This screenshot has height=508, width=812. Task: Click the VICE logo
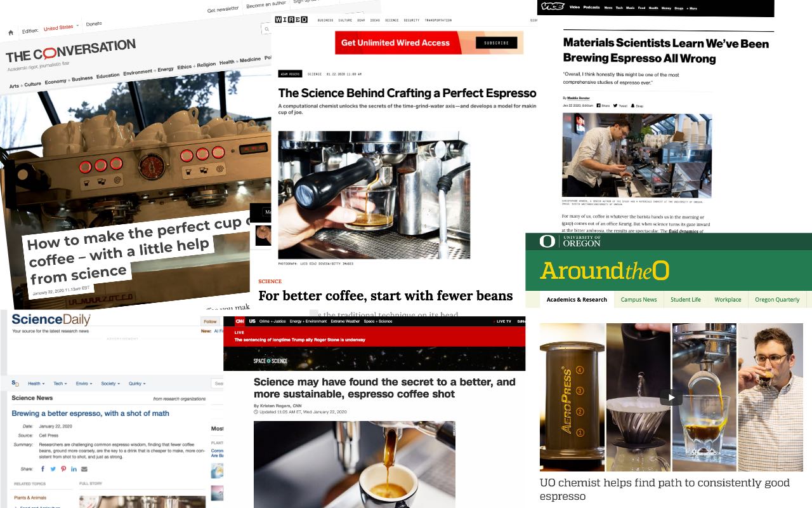553,7
